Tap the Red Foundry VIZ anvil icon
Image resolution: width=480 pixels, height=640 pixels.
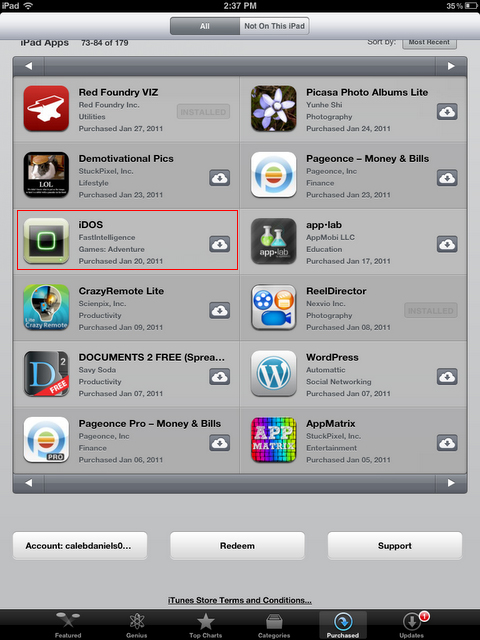pos(46,109)
